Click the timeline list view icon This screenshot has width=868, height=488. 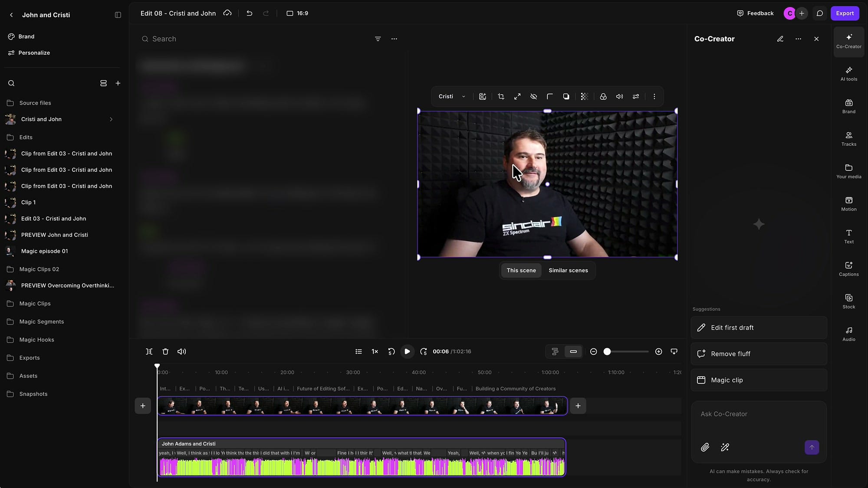pyautogui.click(x=358, y=351)
